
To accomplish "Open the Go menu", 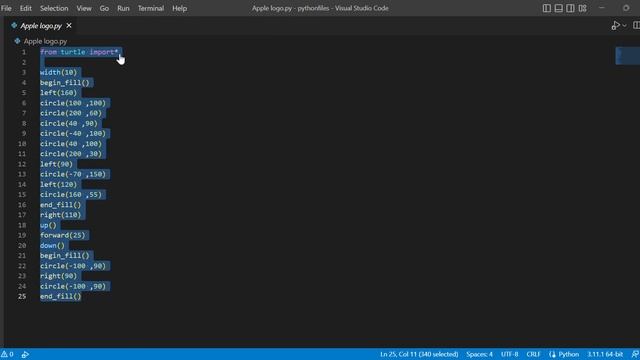I will (x=104, y=8).
